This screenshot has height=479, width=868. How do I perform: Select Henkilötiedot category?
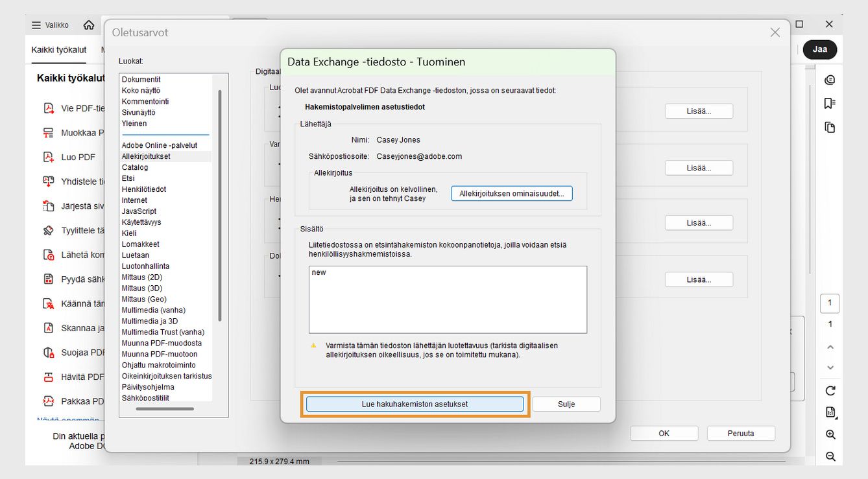[x=144, y=189]
